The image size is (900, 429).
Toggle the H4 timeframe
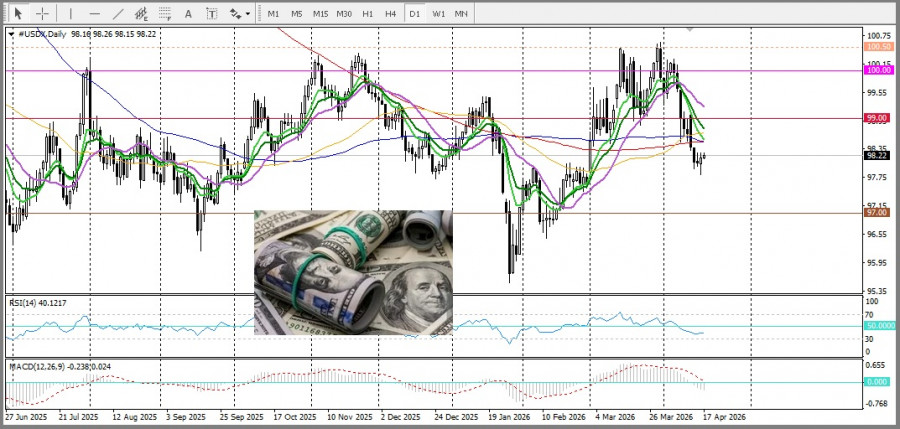(x=390, y=13)
